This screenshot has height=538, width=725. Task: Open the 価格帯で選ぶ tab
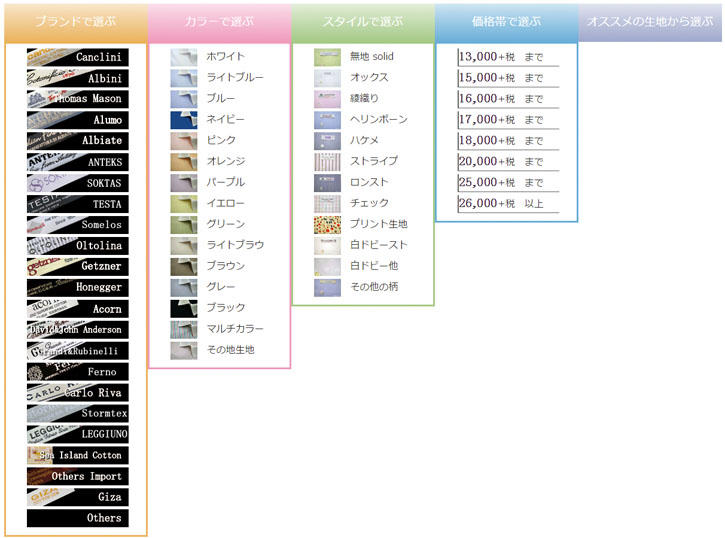click(506, 21)
